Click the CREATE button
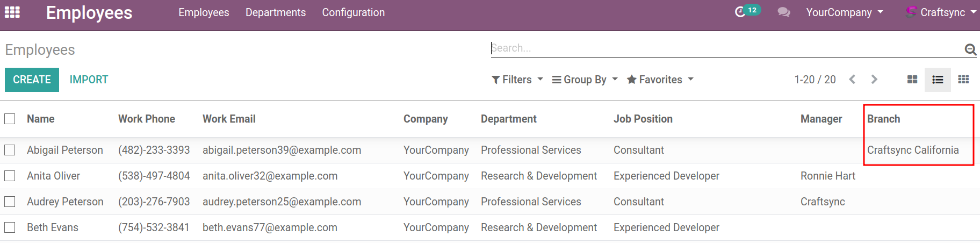This screenshot has height=243, width=980. 32,80
